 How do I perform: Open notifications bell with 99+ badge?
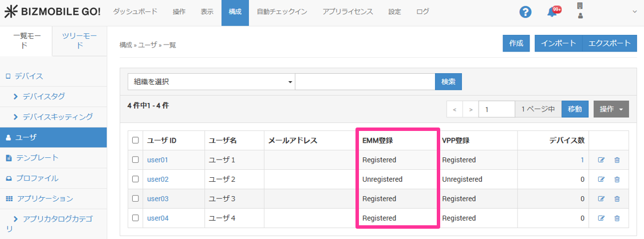552,12
